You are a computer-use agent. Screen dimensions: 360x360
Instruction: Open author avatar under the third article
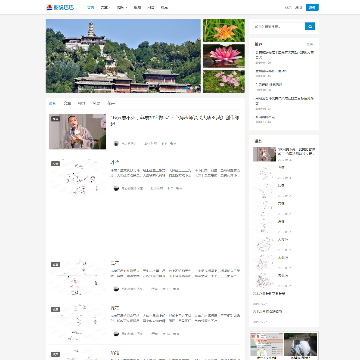(116, 289)
